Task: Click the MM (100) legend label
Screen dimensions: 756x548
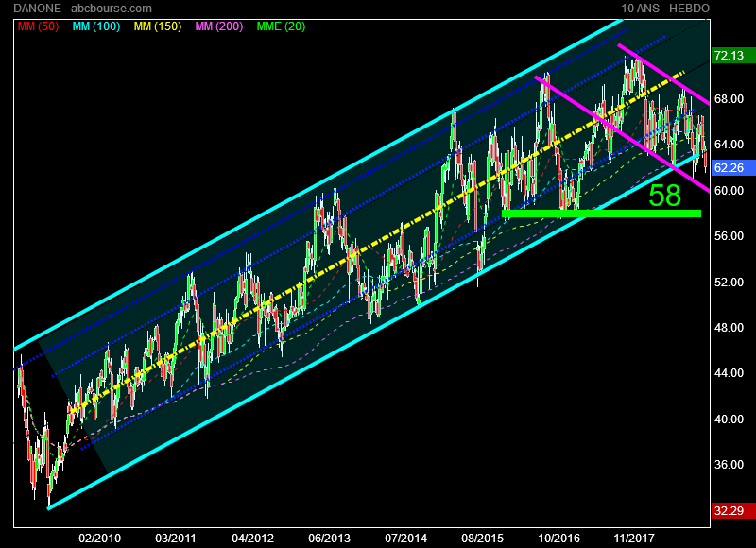Action: (96, 26)
